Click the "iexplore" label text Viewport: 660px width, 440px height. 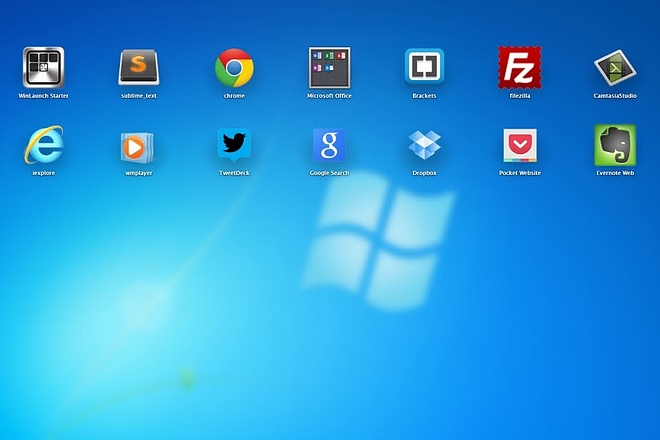click(44, 173)
